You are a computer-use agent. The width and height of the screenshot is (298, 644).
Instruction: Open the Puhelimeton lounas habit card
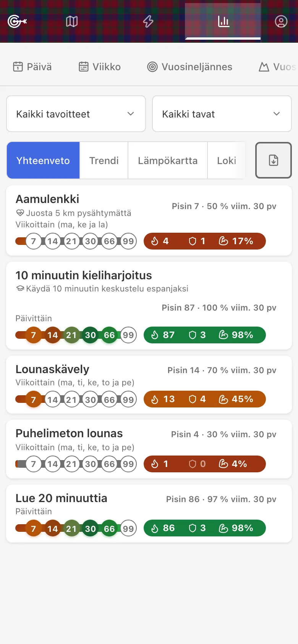pos(149,449)
